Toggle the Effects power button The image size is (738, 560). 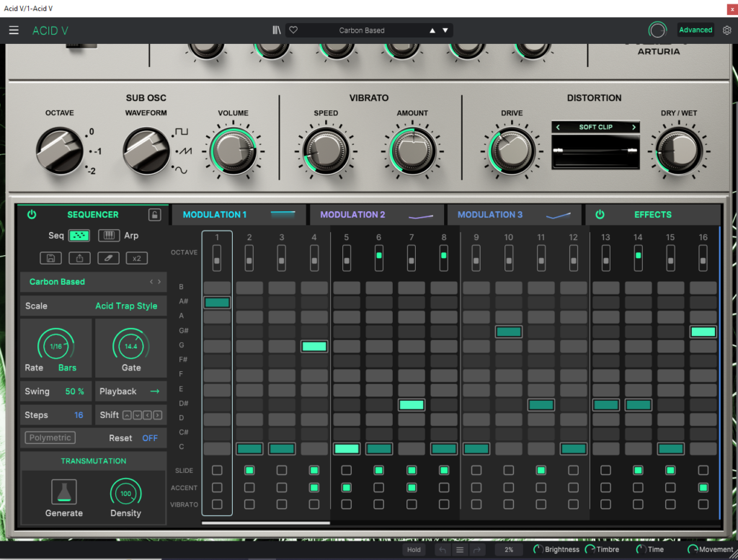[x=600, y=215]
